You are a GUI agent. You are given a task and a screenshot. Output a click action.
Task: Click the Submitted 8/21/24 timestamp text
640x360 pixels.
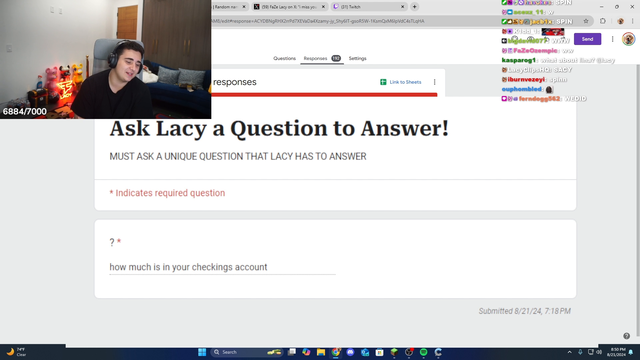click(524, 311)
